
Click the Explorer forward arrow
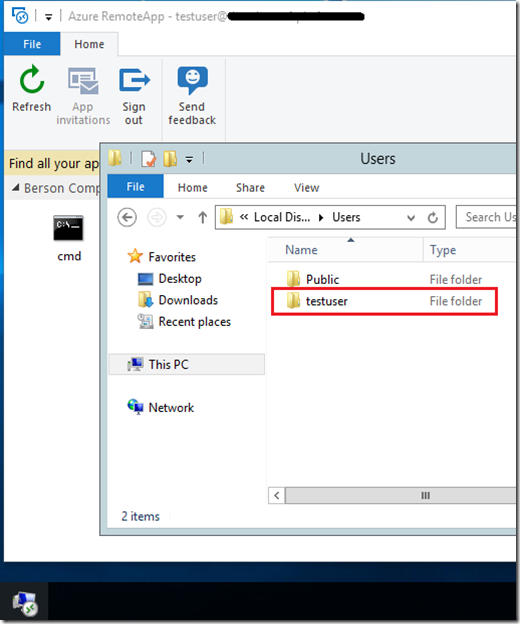click(x=157, y=217)
